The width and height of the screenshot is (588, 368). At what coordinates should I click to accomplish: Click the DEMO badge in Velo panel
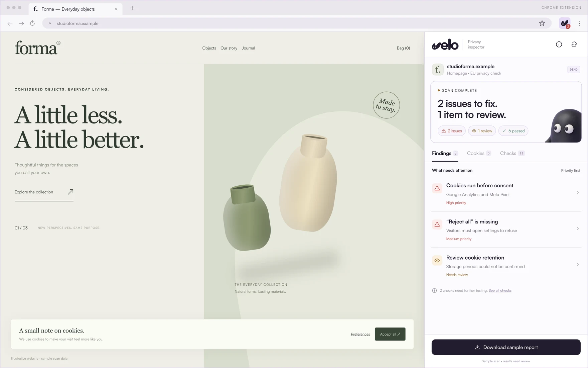tap(574, 70)
